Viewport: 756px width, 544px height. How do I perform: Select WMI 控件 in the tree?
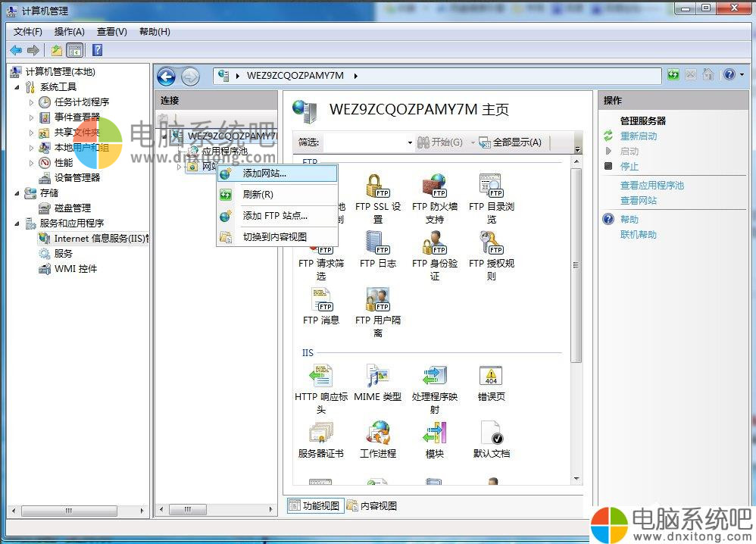[x=76, y=269]
